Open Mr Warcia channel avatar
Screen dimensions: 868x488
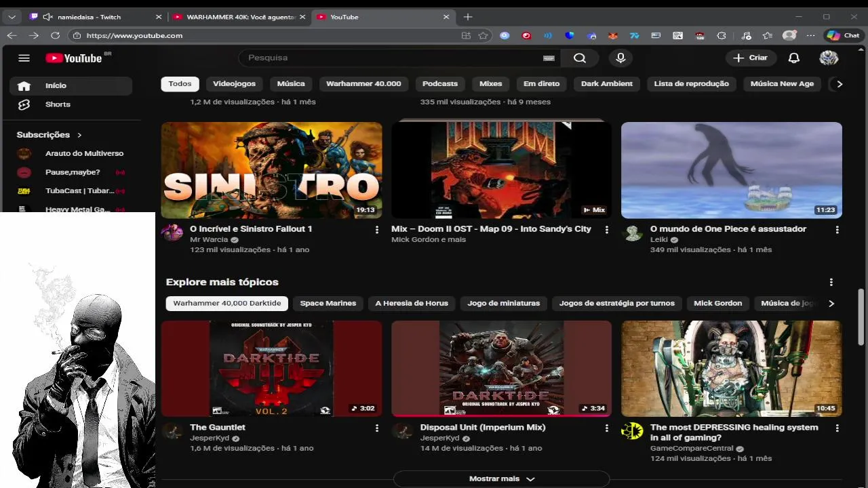point(172,232)
